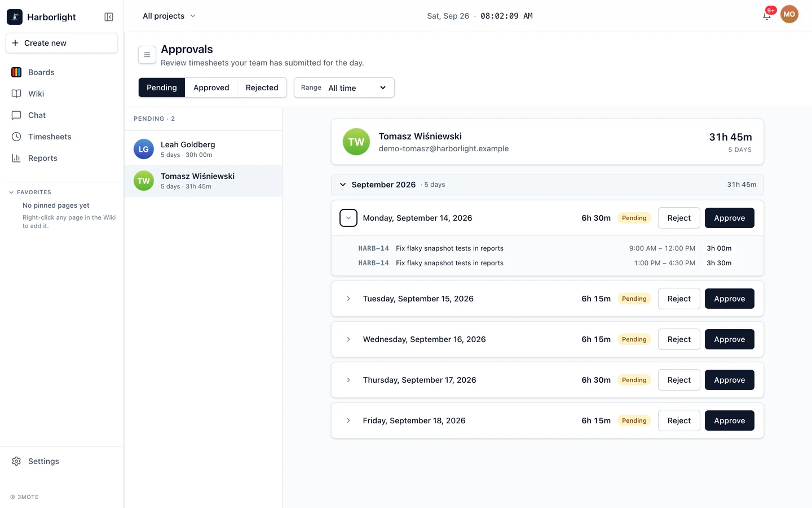Click the Chat bubble icon
The height and width of the screenshot is (508, 812).
pyautogui.click(x=16, y=115)
